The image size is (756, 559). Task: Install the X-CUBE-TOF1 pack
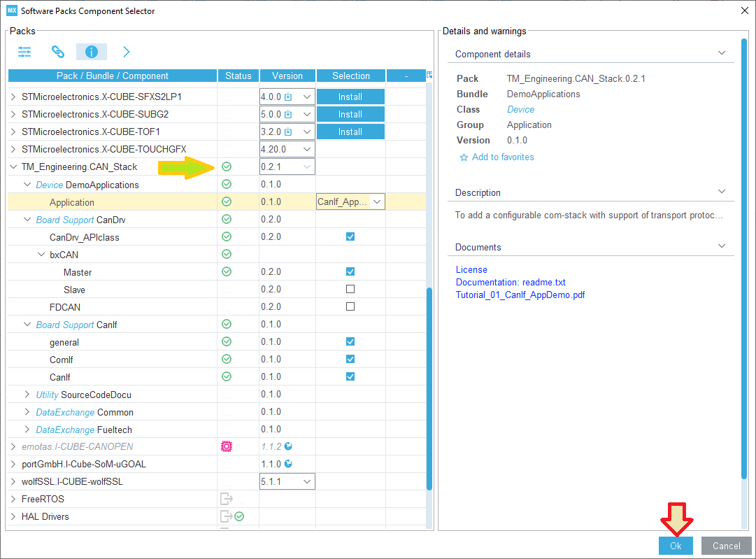tap(350, 132)
